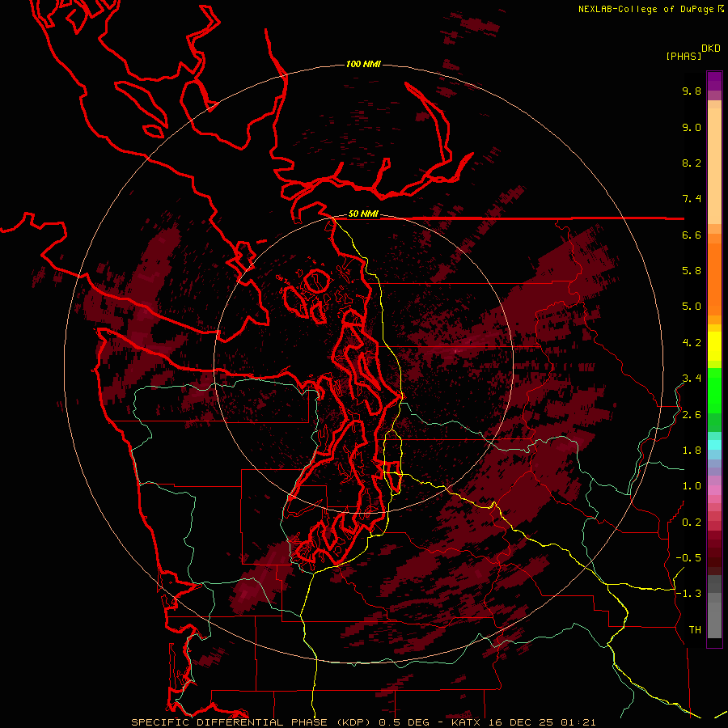Click the 1.0 color scale value
Viewport: 728px width, 728px height.
[692, 486]
